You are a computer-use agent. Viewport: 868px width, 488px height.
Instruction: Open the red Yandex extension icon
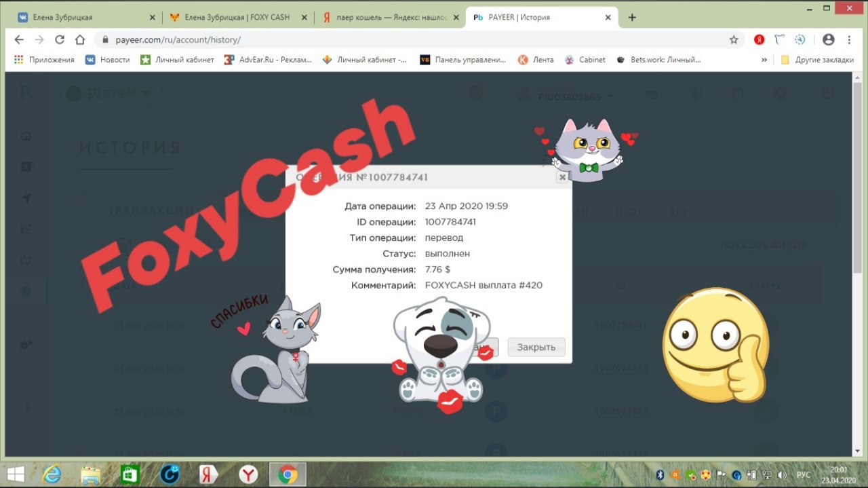[x=760, y=40]
